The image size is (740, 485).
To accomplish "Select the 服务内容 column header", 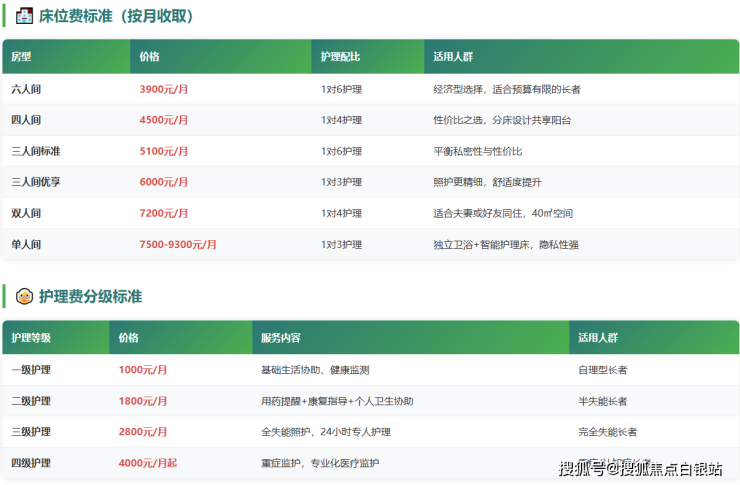I will [x=281, y=338].
